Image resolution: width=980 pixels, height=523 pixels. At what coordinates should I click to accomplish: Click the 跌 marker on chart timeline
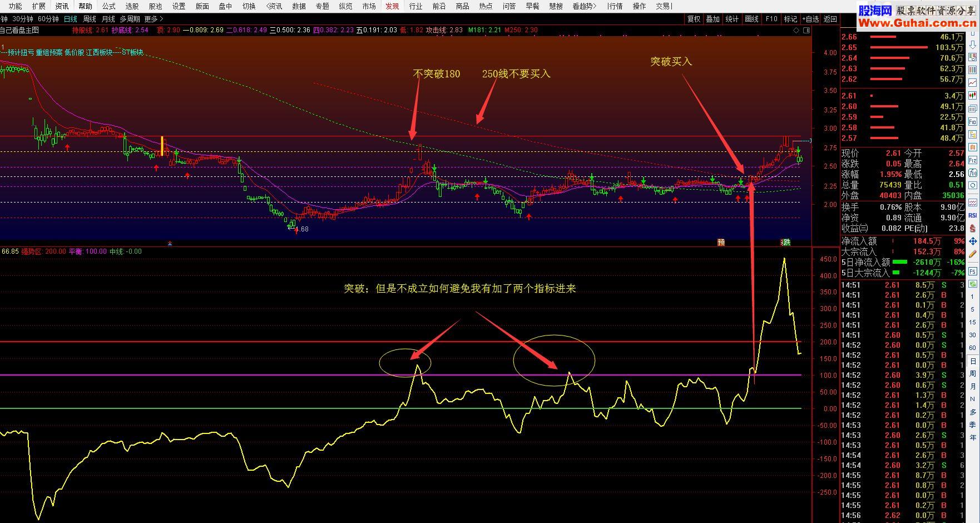point(786,242)
